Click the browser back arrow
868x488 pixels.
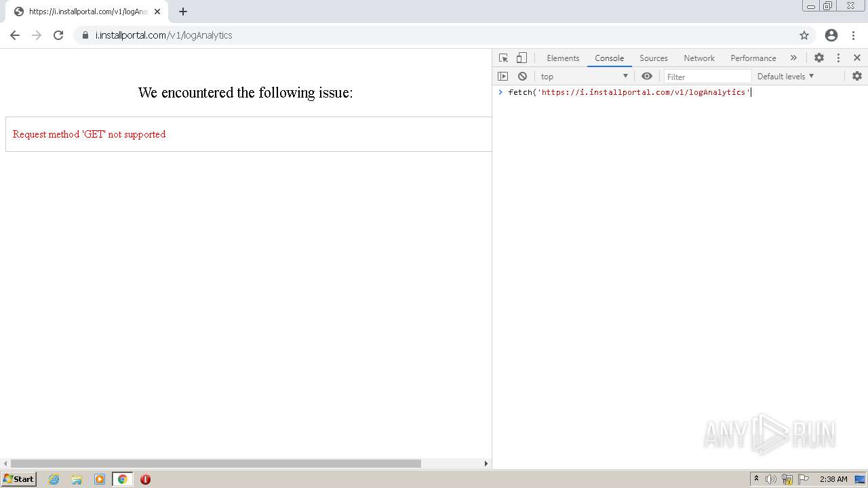(15, 35)
